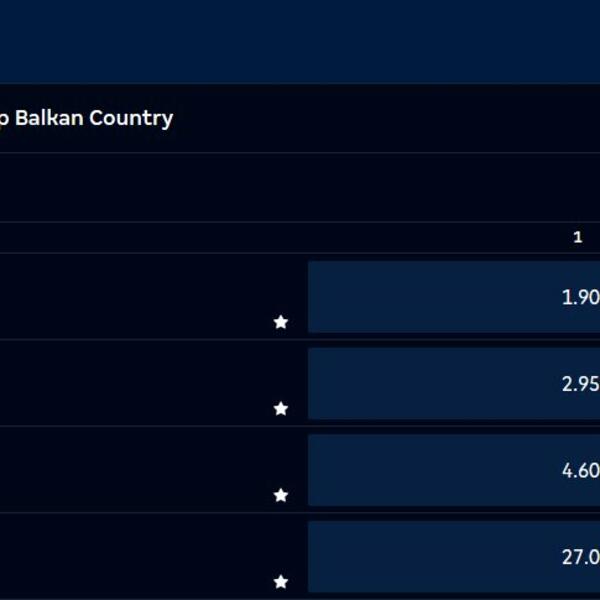Screen dimensions: 600x600
Task: Click the empty bar below the market title
Action: click(300, 187)
